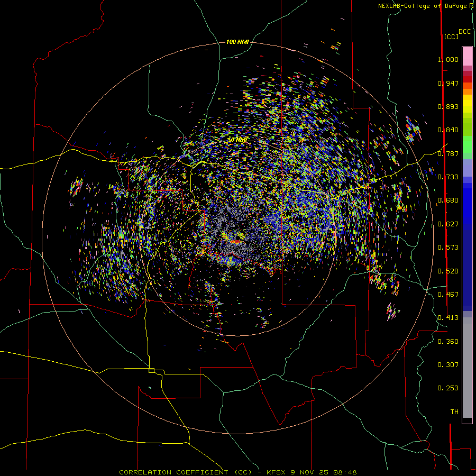The image size is (476, 476).
Task: Click the 0.680 color scale value
Action: pos(448,200)
